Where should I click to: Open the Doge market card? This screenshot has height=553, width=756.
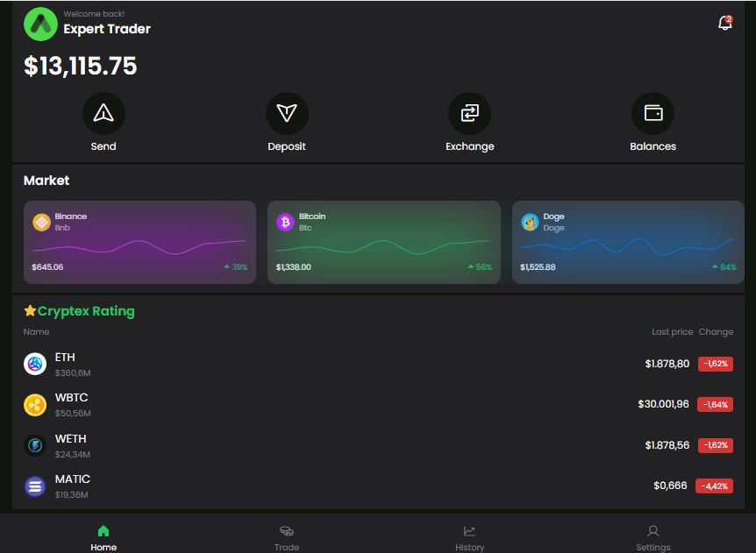click(628, 243)
